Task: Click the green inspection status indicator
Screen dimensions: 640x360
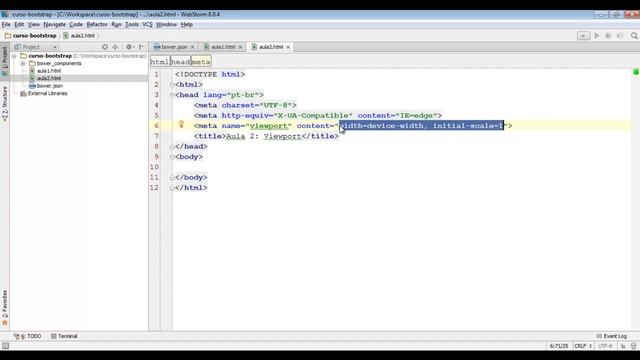Action: [x=636, y=72]
